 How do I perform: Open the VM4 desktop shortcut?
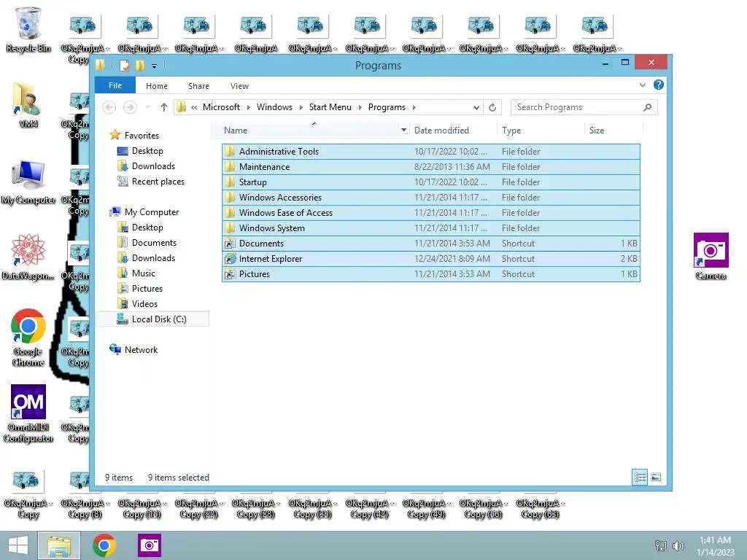point(28,105)
